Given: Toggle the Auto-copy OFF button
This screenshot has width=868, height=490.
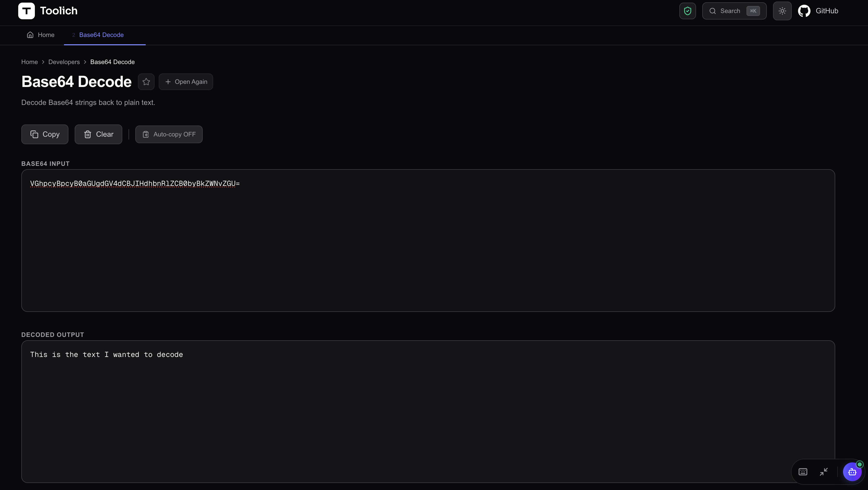Looking at the screenshot, I should coord(169,134).
